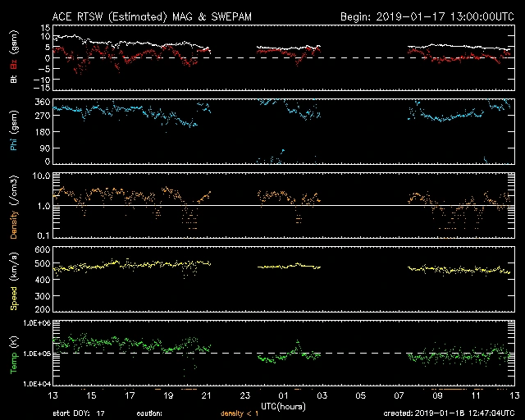
Task: Click the 09 hour tick label
Action: [x=437, y=395]
